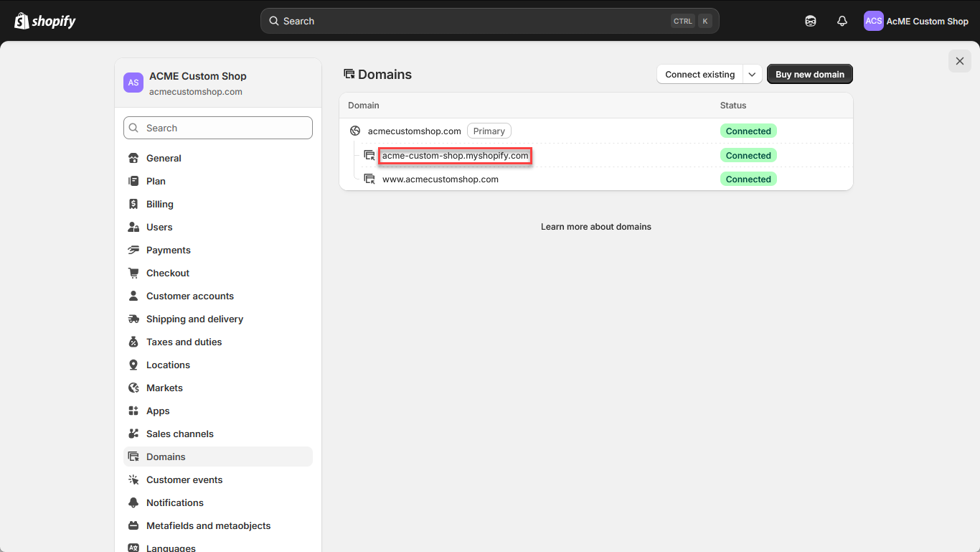980x552 pixels.
Task: Click the Payments icon in the sidebar
Action: pos(133,250)
